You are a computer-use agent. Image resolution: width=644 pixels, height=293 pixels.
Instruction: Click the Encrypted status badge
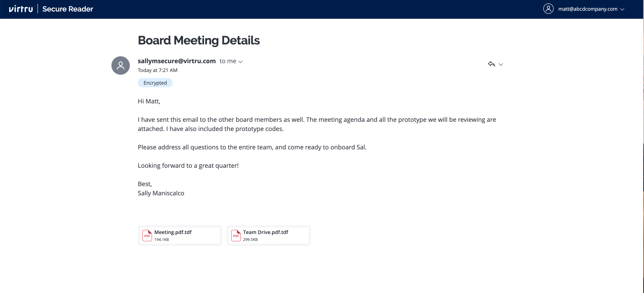[x=155, y=83]
